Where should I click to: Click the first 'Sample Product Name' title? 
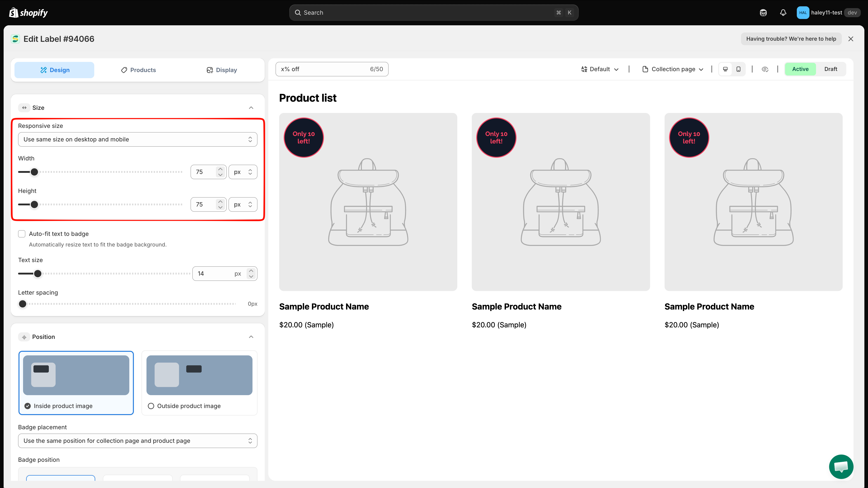pos(324,307)
